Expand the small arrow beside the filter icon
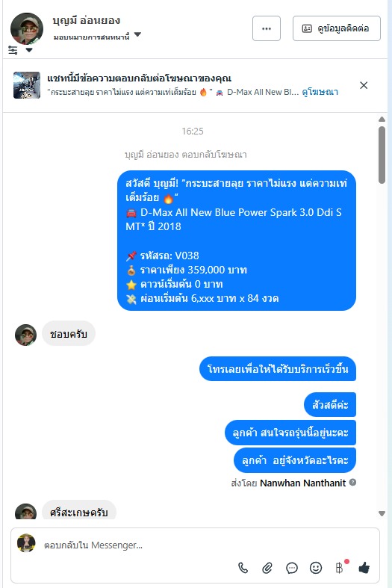The image size is (392, 588). click(x=29, y=50)
